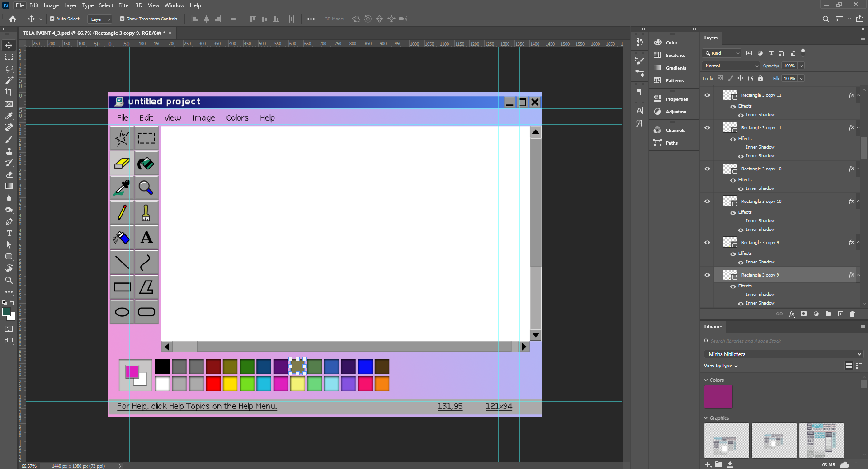Hide the second Rectangle 3 copy 10 layer
The image size is (868, 469).
[x=708, y=202]
